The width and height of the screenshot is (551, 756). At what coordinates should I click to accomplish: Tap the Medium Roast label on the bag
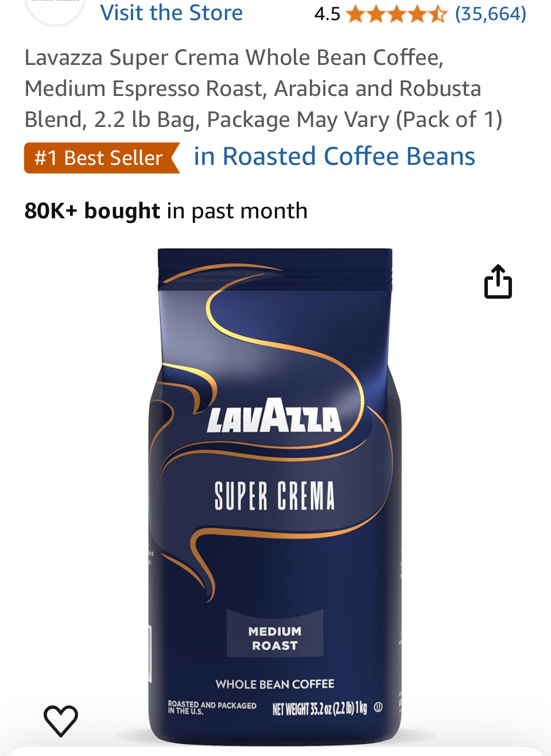click(275, 638)
